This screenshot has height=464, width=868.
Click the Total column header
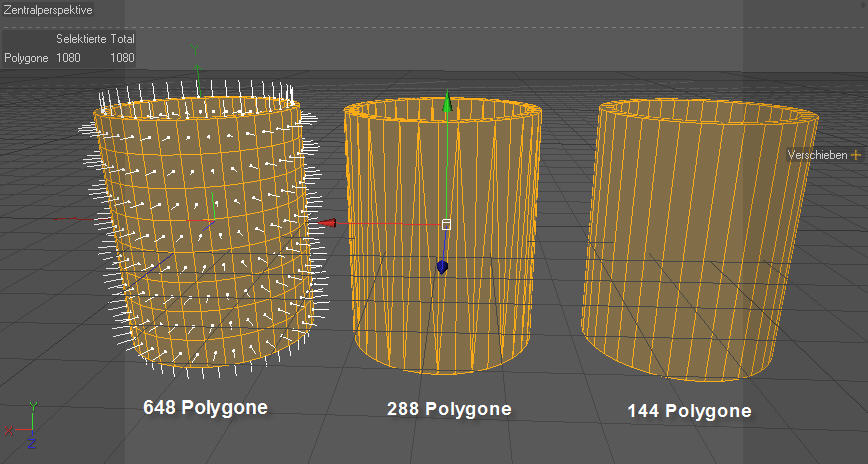click(122, 39)
